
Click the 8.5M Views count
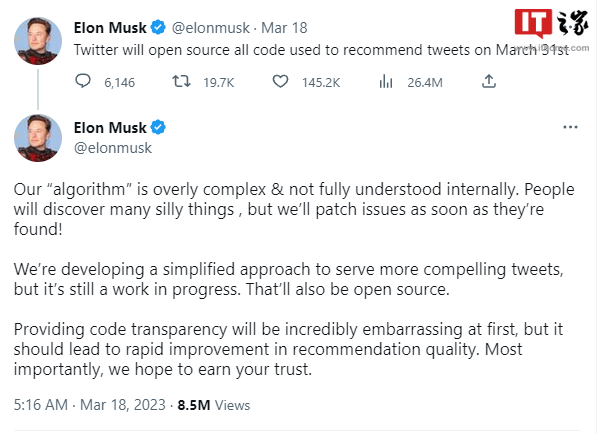214,405
